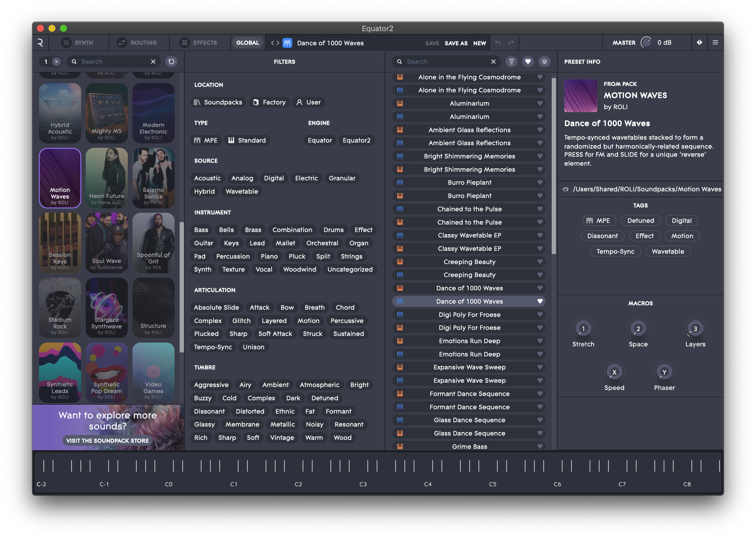756x538 pixels.
Task: Toggle the Factory location filter
Action: coord(269,102)
